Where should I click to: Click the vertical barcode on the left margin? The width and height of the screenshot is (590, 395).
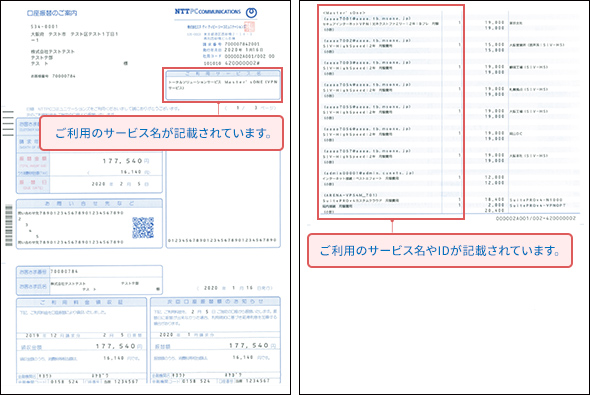[x=9, y=225]
